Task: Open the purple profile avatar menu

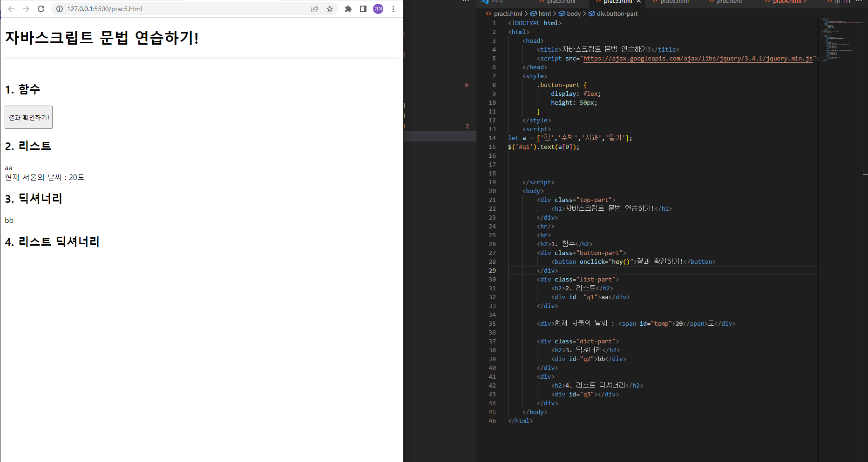Action: click(x=378, y=9)
